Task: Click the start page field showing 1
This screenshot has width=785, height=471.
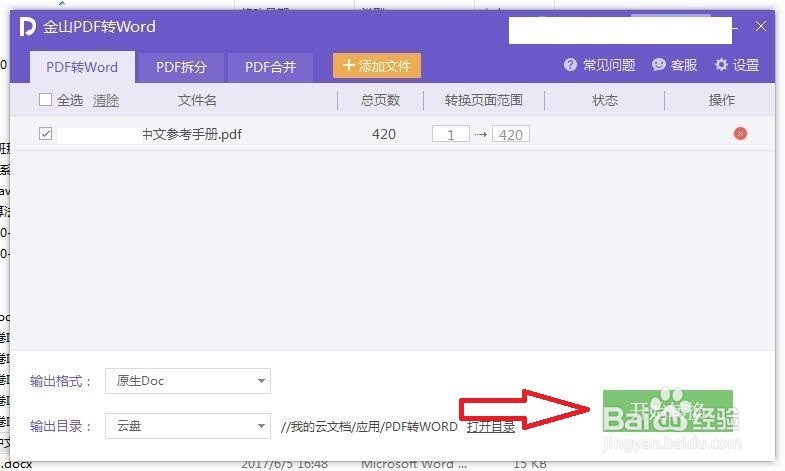Action: point(451,134)
